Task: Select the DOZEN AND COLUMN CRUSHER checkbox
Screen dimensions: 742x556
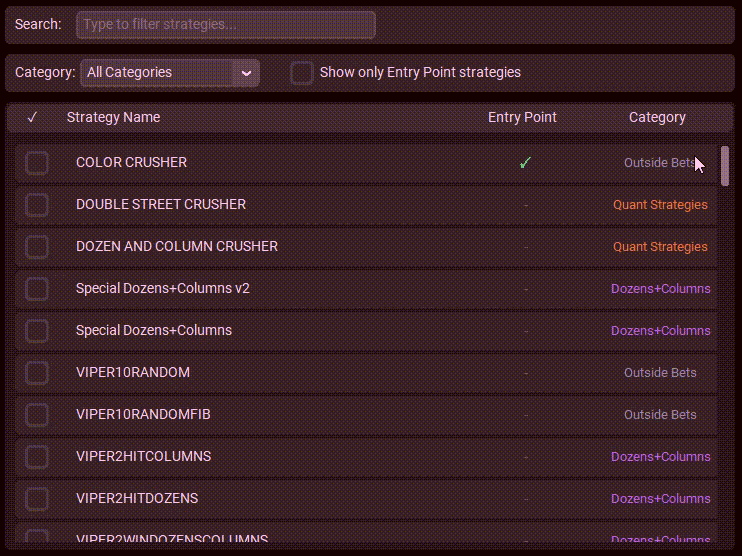Action: click(37, 246)
